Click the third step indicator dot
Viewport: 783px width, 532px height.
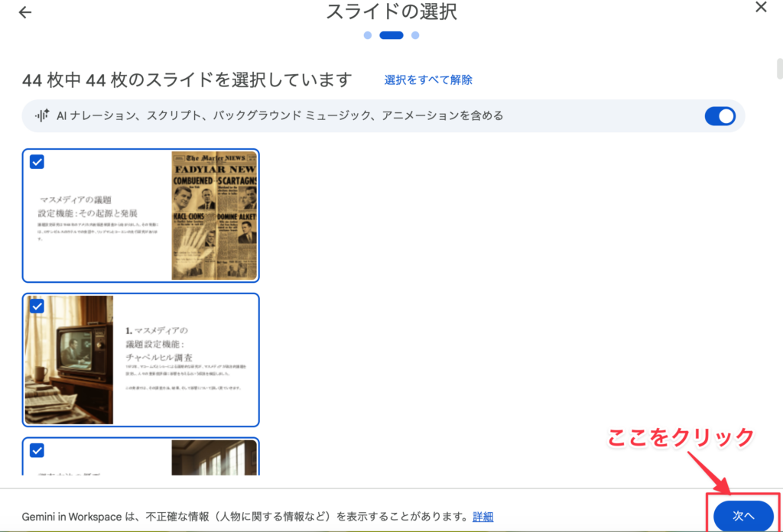point(415,35)
